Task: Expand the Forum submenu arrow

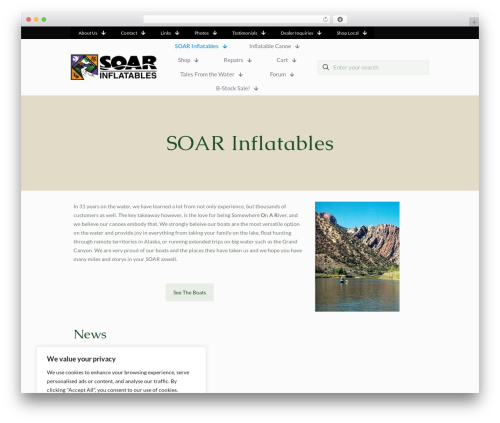Action: 292,75
